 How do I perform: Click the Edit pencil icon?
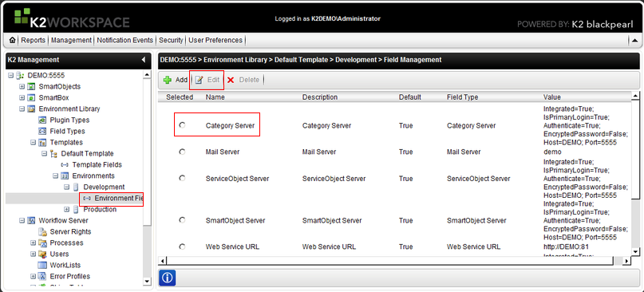click(200, 80)
